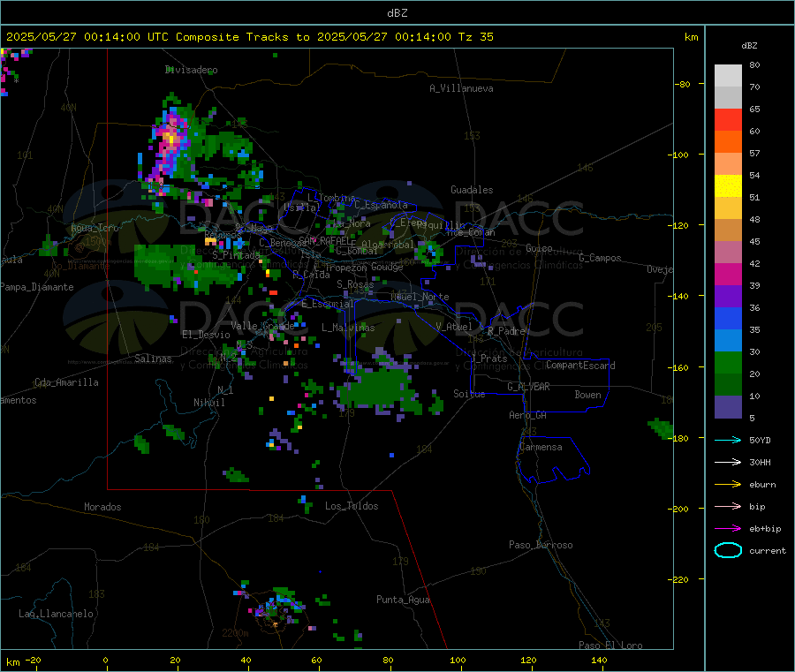Click the UTC Composite Tracks timestamp header
The height and width of the screenshot is (672, 795).
tap(249, 36)
